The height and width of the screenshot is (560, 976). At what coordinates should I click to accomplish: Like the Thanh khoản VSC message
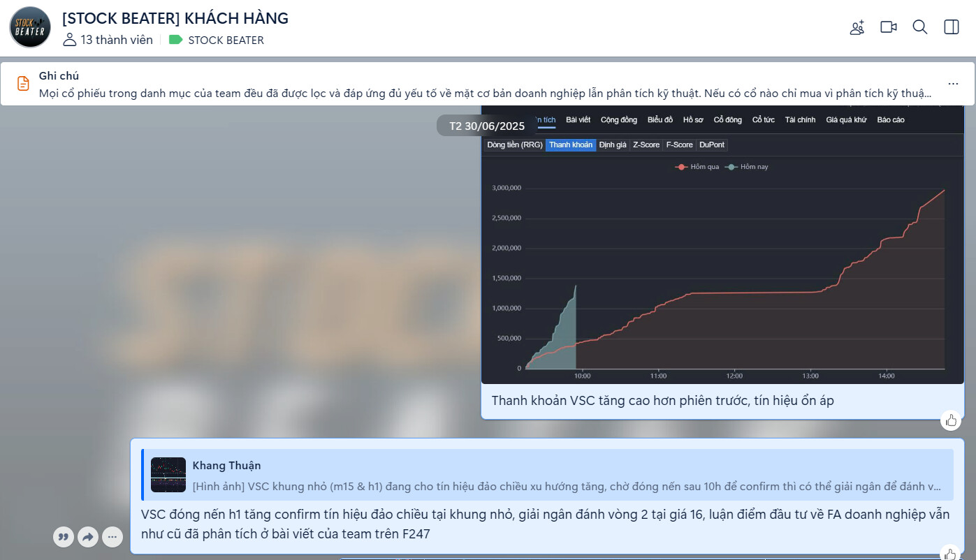[950, 420]
